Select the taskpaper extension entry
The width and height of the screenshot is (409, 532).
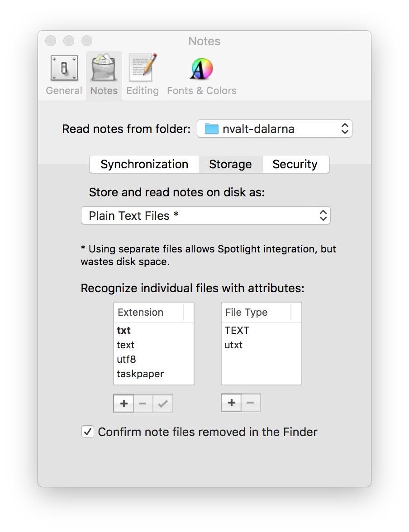point(140,374)
